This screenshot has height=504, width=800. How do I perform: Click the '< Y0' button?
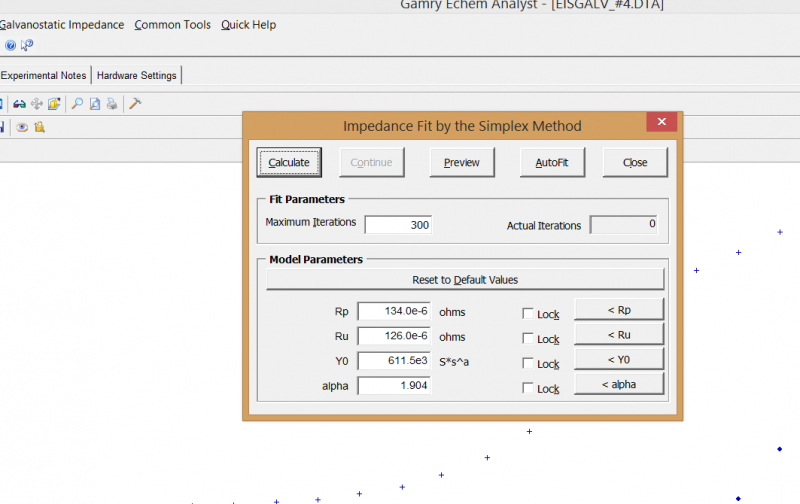click(619, 360)
